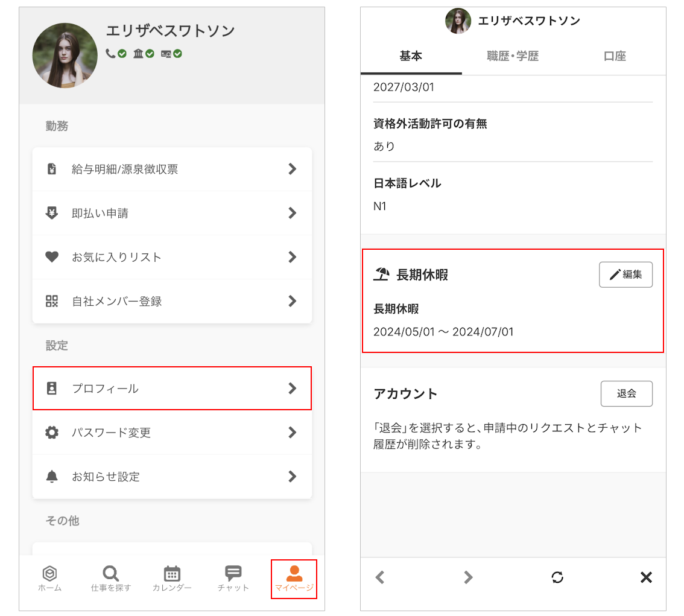Open the お気に入りリスト entry

pos(172,257)
